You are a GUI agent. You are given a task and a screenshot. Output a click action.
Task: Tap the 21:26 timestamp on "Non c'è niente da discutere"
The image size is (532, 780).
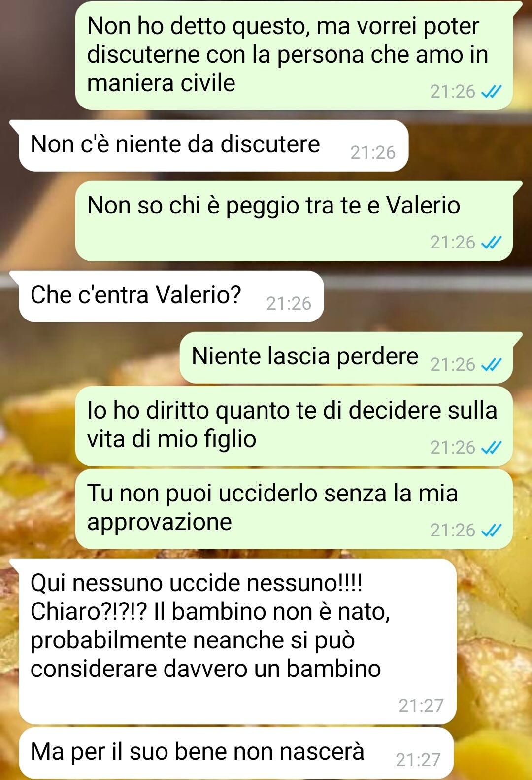(373, 153)
